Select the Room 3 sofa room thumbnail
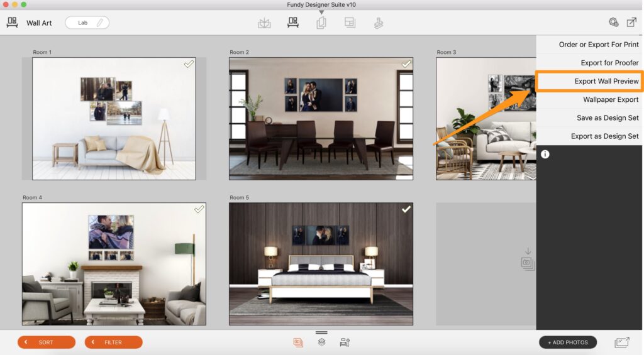Screen dimensions: 644x355 point(486,119)
